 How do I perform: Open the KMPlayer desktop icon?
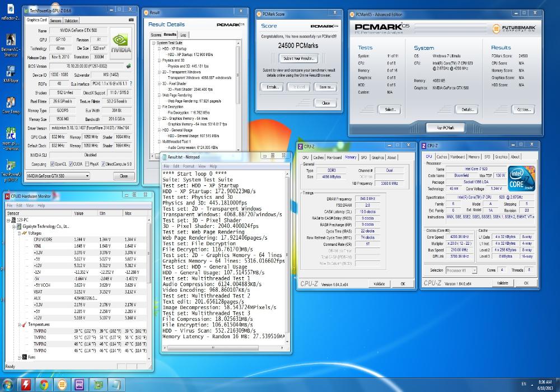click(10, 74)
